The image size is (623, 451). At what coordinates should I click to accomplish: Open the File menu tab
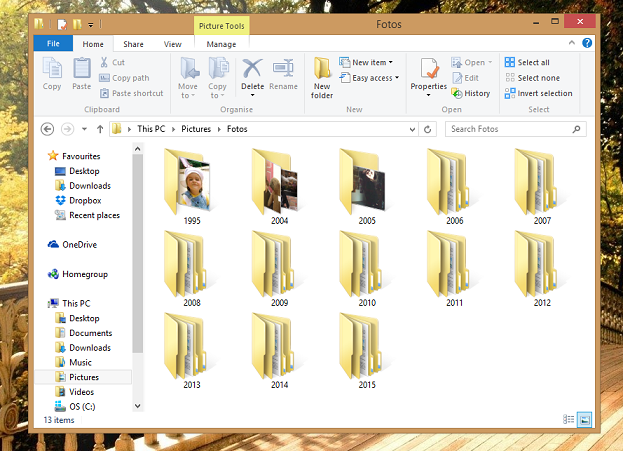click(53, 43)
